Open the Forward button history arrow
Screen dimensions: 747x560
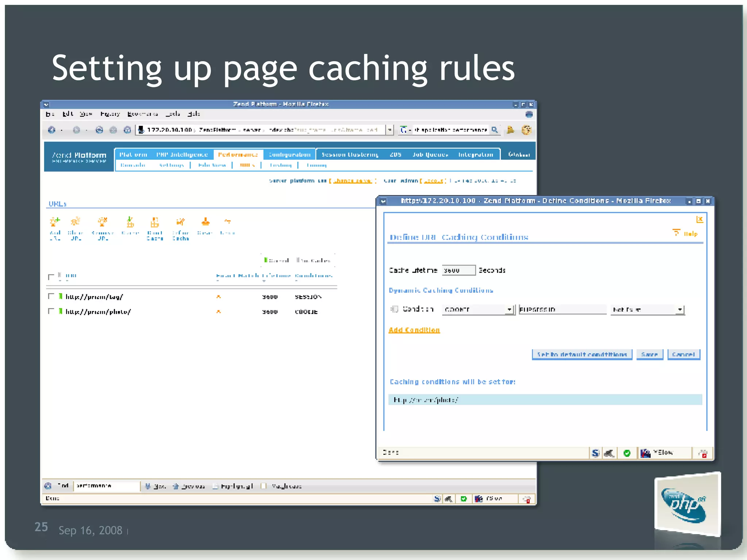(x=86, y=130)
